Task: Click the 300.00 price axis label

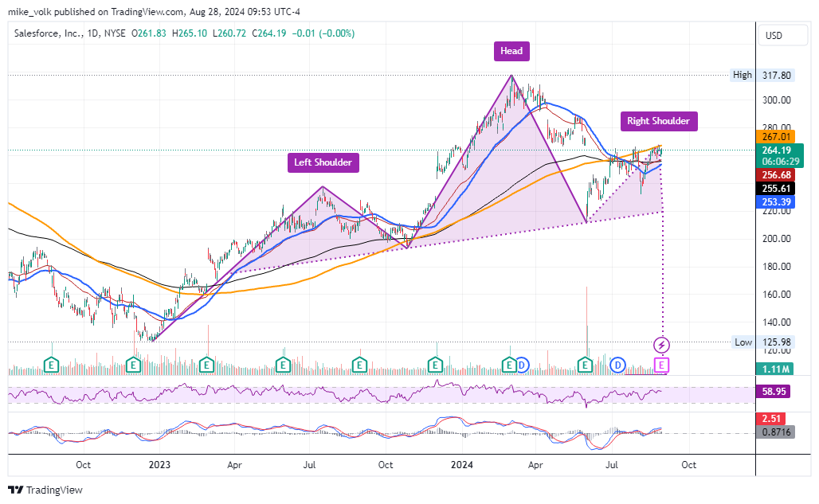Action: coord(777,100)
